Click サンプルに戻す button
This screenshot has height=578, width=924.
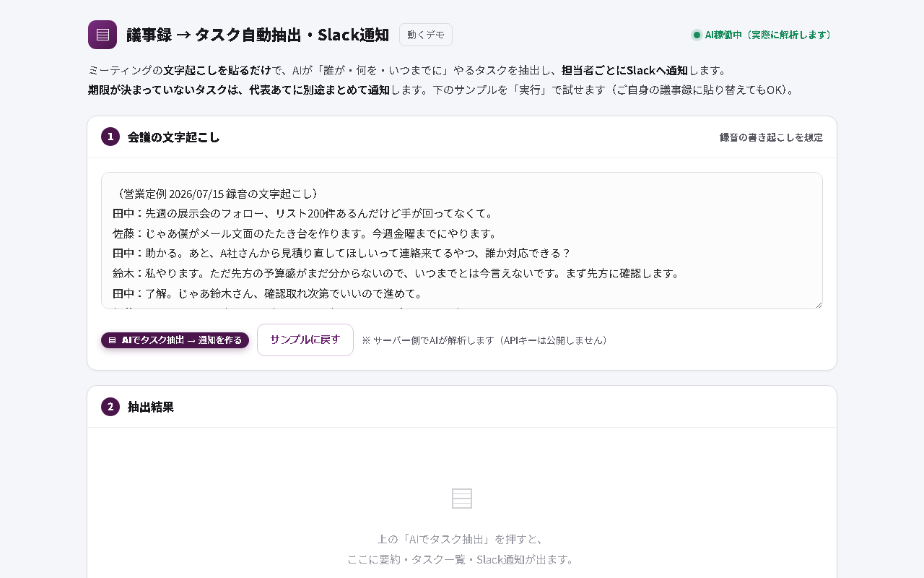click(305, 340)
